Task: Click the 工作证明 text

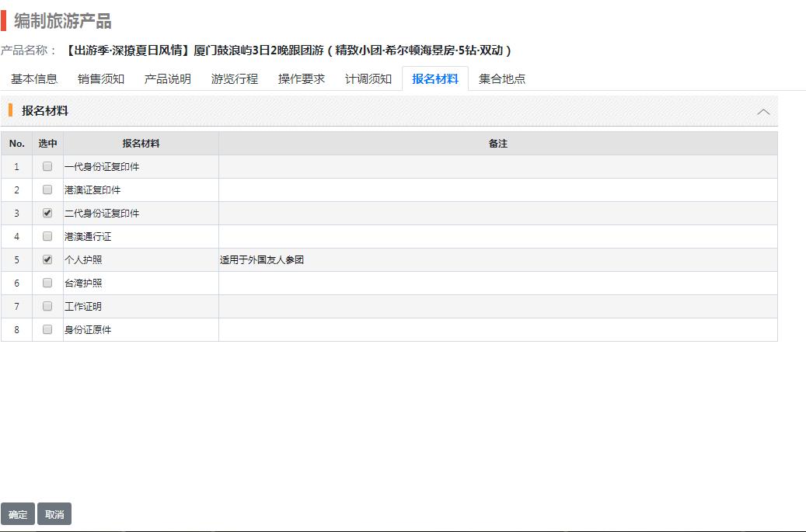Action: pyautogui.click(x=83, y=307)
